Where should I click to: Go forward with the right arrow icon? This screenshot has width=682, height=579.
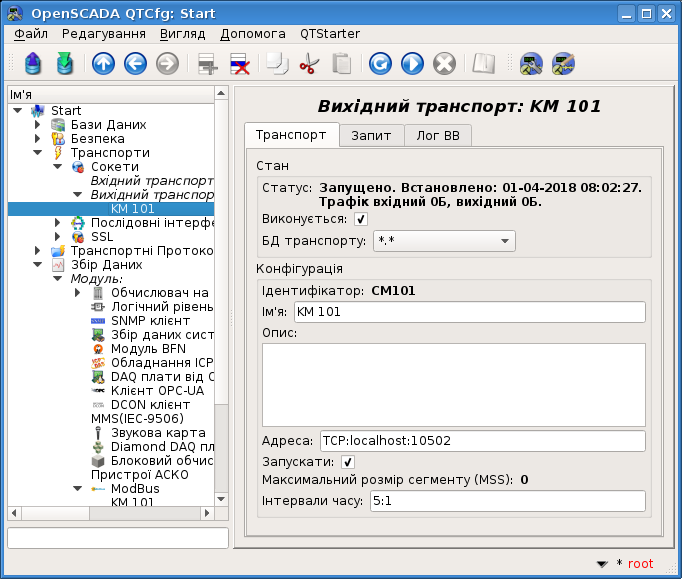(167, 64)
